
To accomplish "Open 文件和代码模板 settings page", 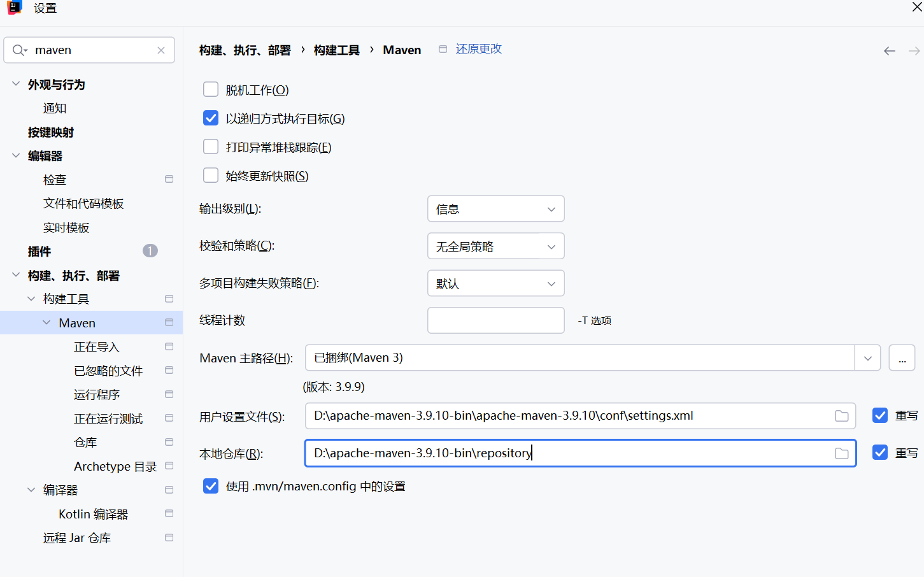I will 83,204.
